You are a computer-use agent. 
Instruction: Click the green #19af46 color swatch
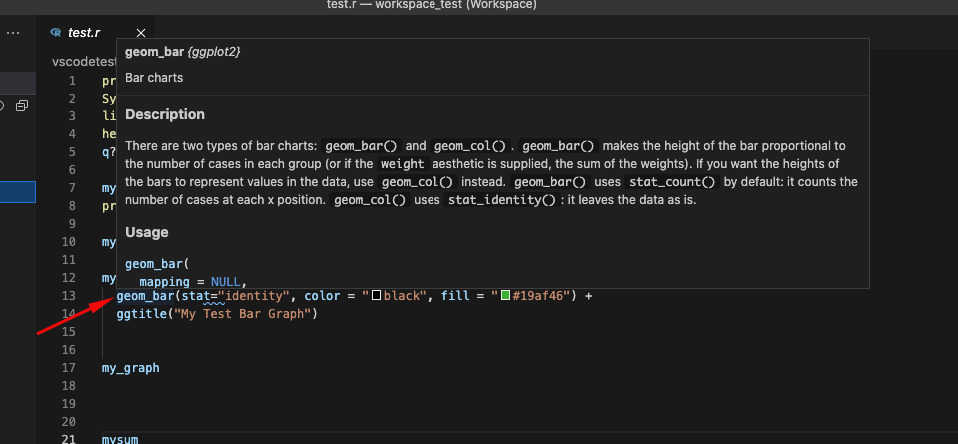point(507,296)
